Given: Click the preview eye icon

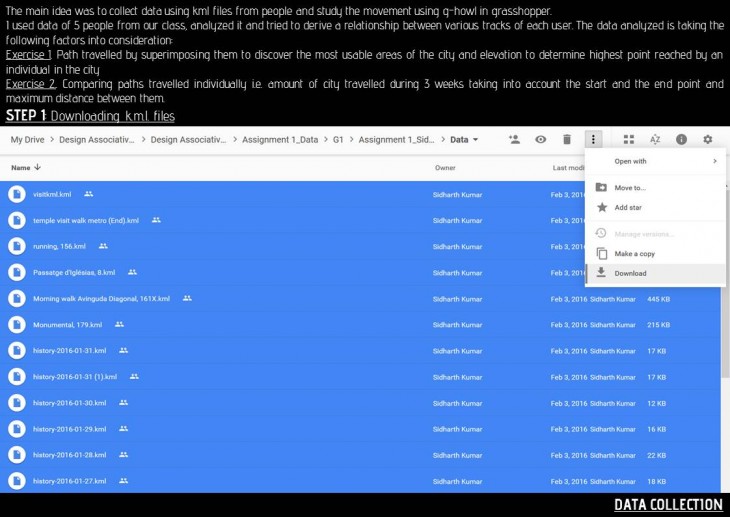Looking at the screenshot, I should (541, 140).
